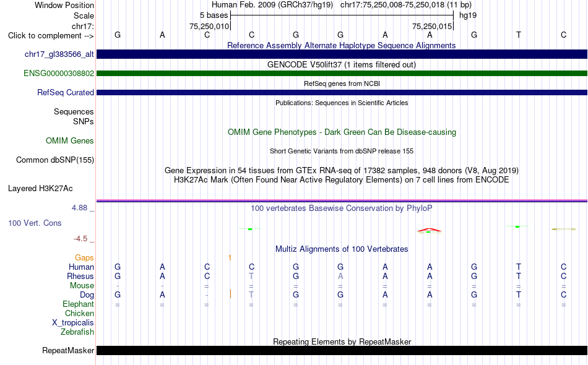The image size is (588, 365).
Task: Click the red PhyloP conservation hump
Action: pos(430,230)
